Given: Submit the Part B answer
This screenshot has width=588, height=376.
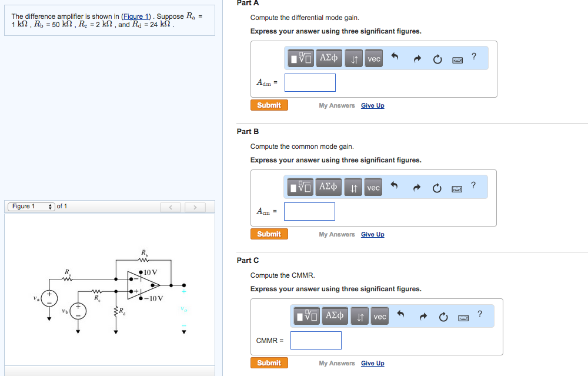Looking at the screenshot, I should (x=269, y=234).
